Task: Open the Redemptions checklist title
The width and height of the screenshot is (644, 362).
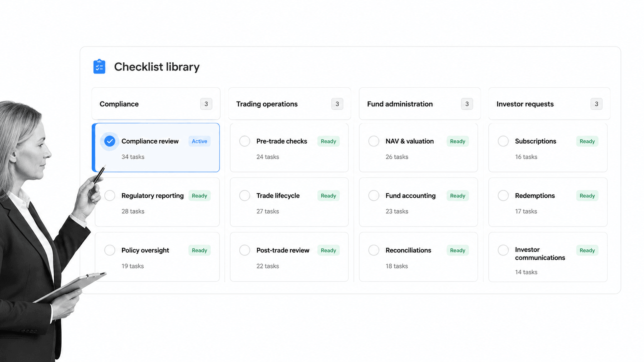Action: click(x=535, y=195)
